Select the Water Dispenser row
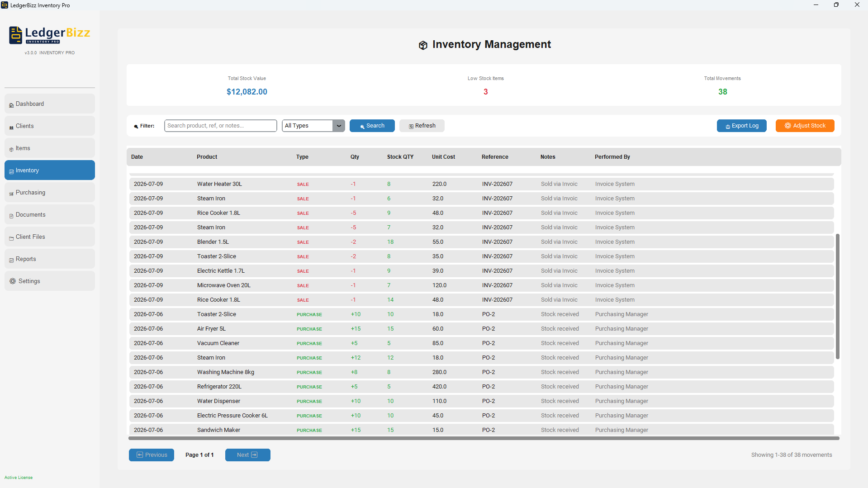 click(482, 401)
